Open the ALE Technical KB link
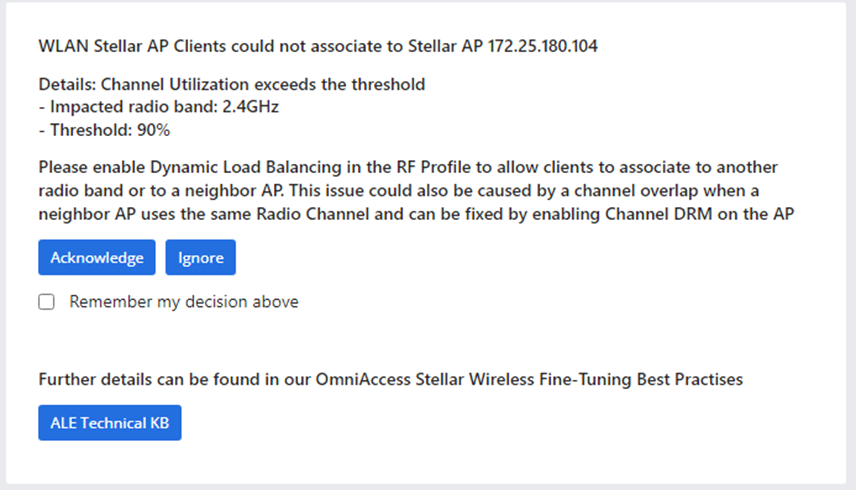Viewport: 856px width, 490px height. [110, 423]
